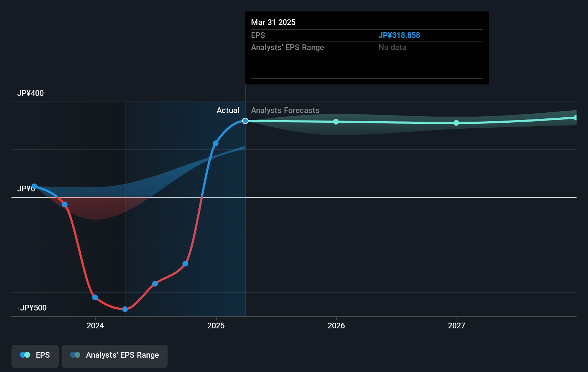588x372 pixels.
Task: Toggle the EPS legend button
Action: tap(35, 356)
